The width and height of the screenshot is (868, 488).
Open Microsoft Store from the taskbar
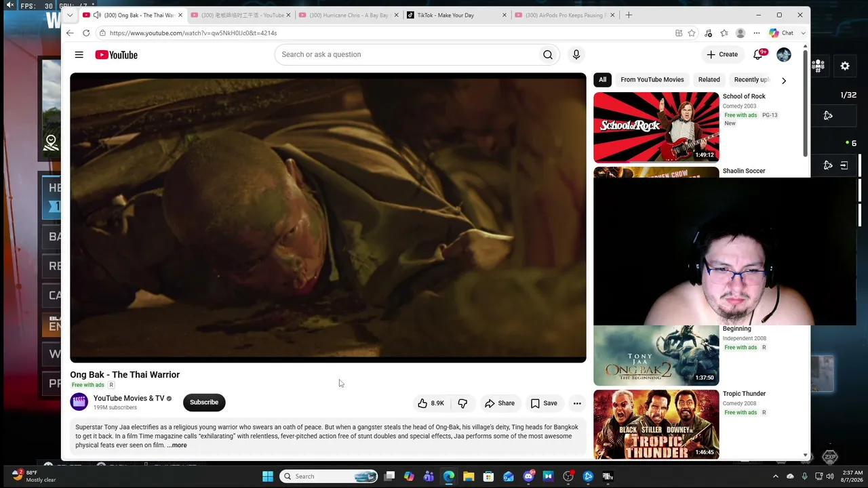(x=488, y=476)
